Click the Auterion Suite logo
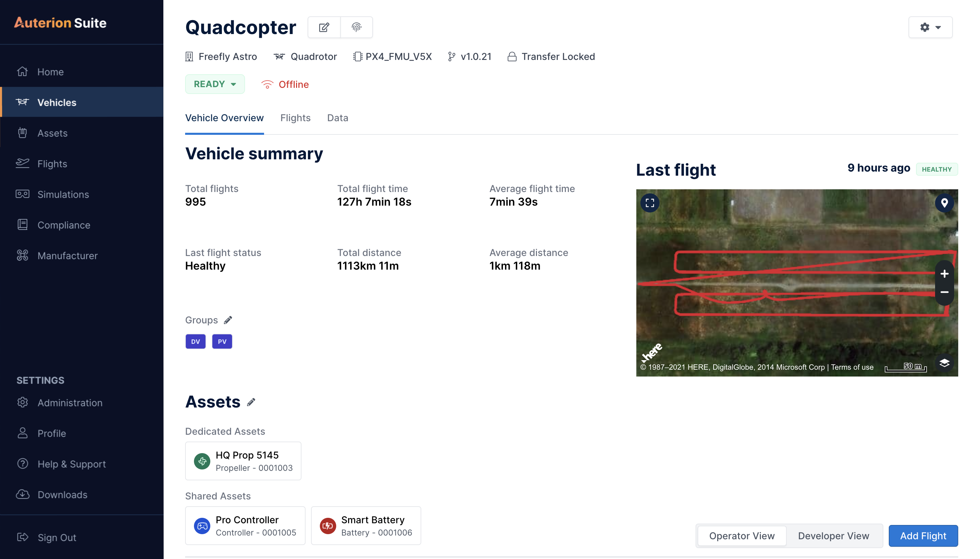 [x=60, y=23]
